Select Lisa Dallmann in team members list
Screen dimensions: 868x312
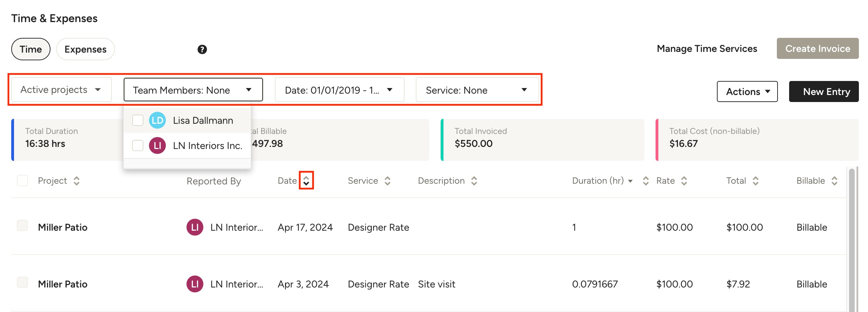[x=187, y=120]
